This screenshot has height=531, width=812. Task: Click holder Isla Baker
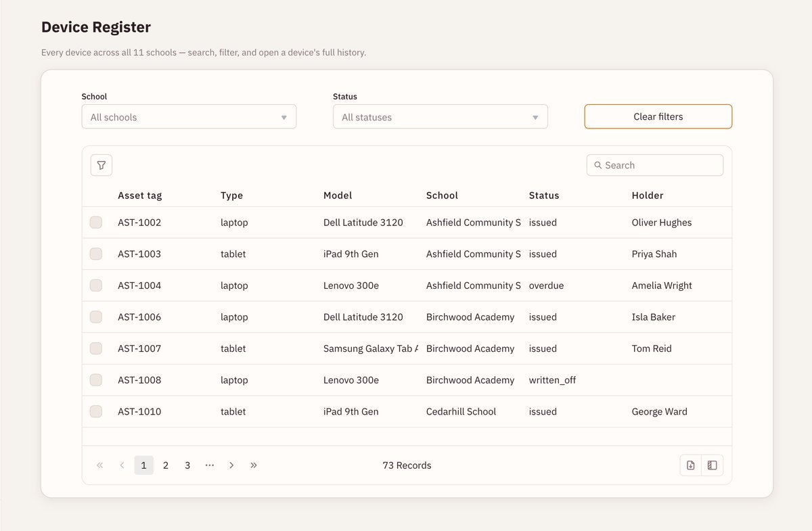(x=654, y=317)
